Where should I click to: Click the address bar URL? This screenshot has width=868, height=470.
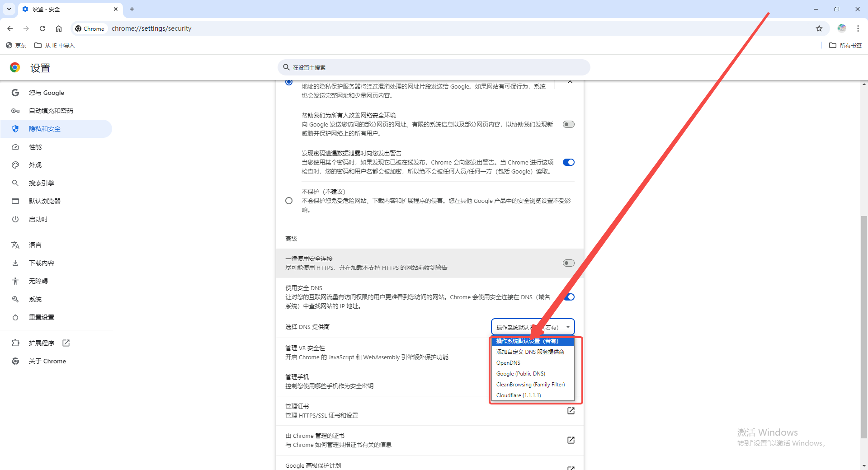[x=151, y=28]
